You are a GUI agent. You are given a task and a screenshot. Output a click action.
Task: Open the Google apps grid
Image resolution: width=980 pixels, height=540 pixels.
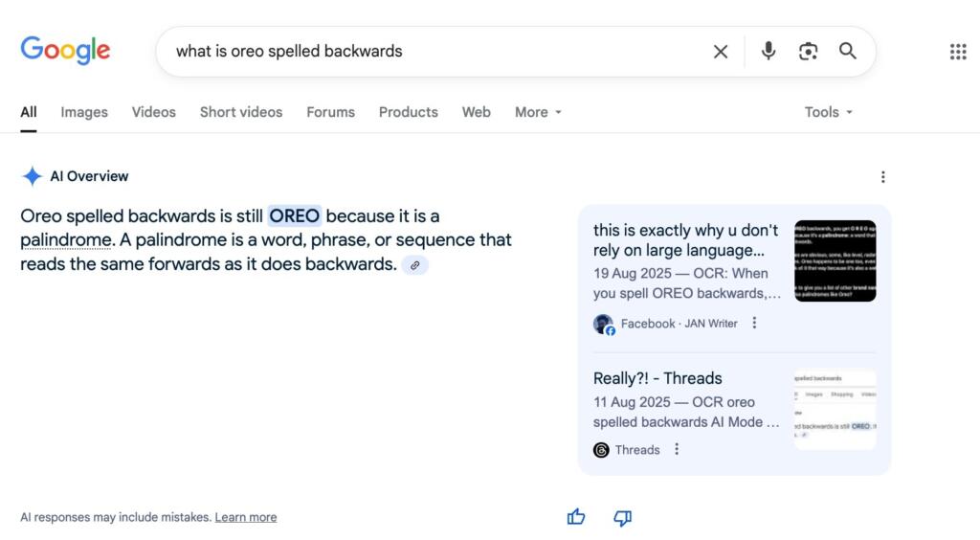click(957, 52)
